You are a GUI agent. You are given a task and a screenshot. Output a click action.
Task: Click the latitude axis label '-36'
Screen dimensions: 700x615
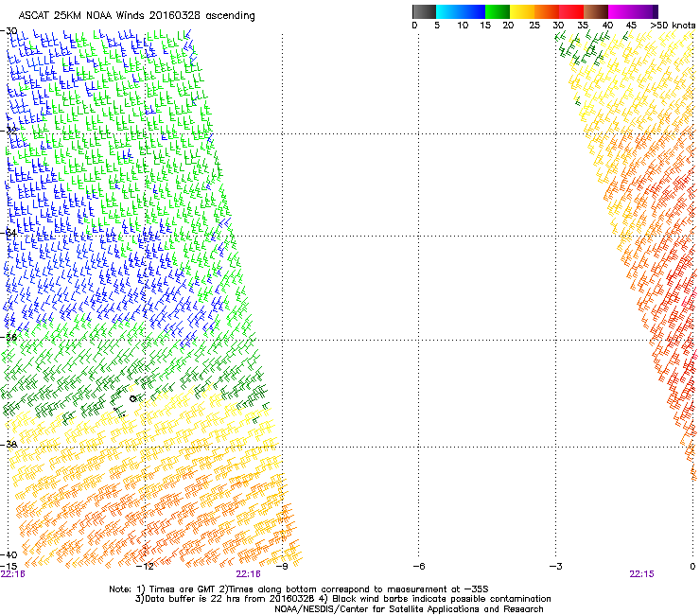click(x=9, y=337)
